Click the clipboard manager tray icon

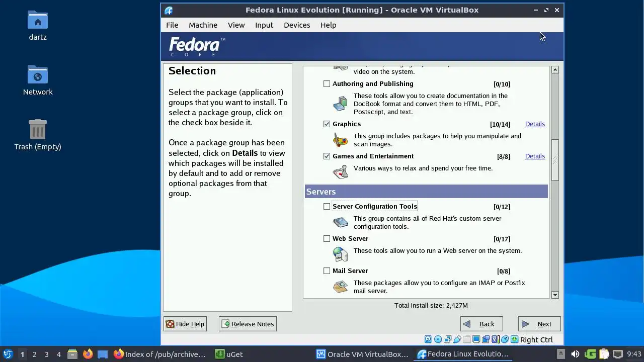(604, 354)
